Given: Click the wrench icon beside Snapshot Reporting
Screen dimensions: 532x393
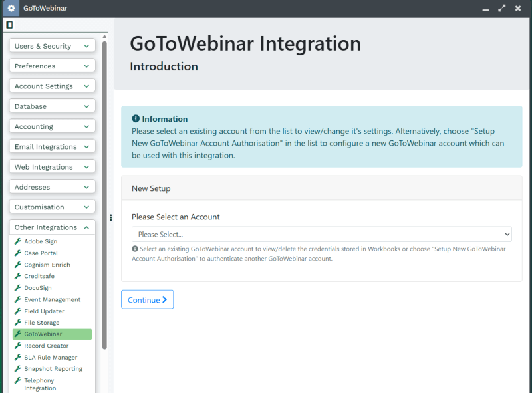Looking at the screenshot, I should (18, 369).
